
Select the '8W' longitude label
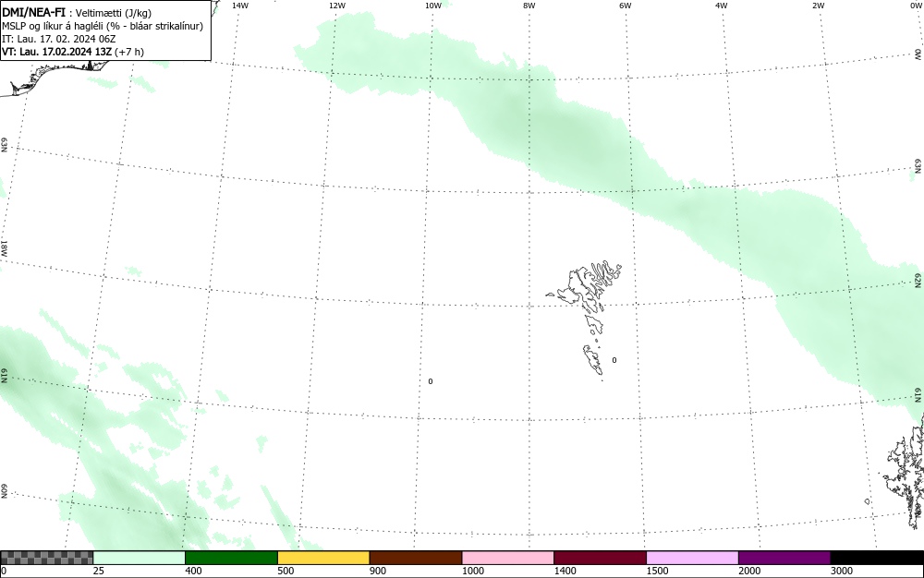pos(529,6)
